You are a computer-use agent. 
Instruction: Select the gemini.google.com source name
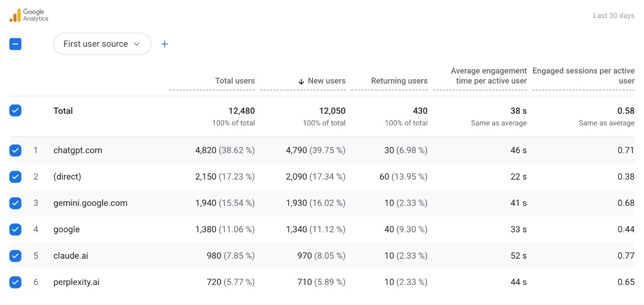pos(91,203)
